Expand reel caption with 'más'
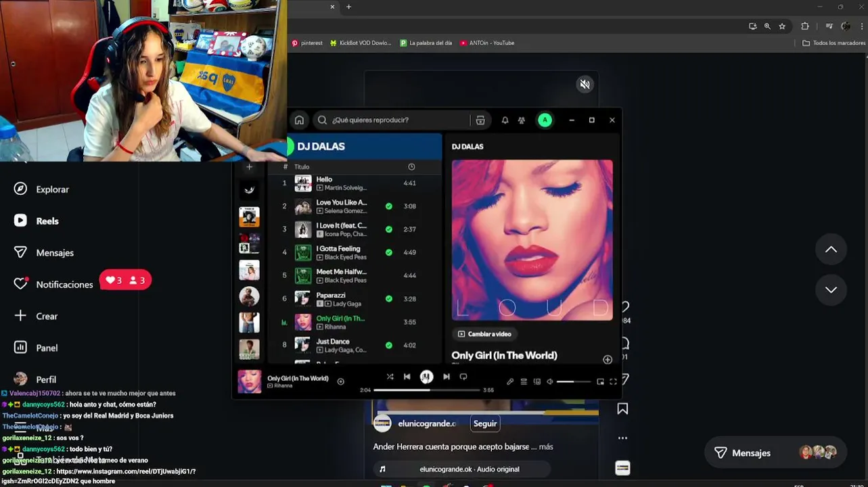Viewport: 868px width, 487px height. (546, 447)
